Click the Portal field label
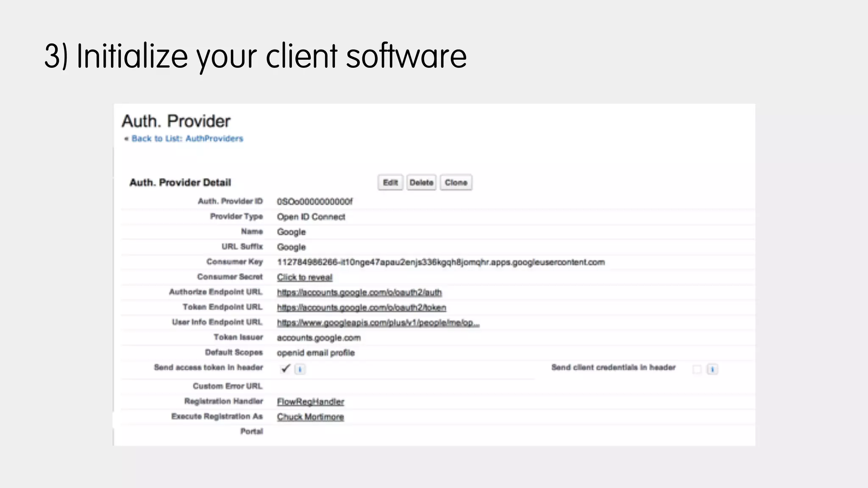 coord(252,431)
